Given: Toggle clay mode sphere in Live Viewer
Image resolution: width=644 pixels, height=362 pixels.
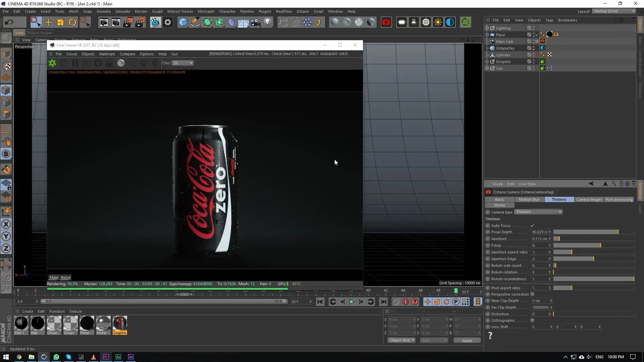Looking at the screenshot, I should [121, 63].
